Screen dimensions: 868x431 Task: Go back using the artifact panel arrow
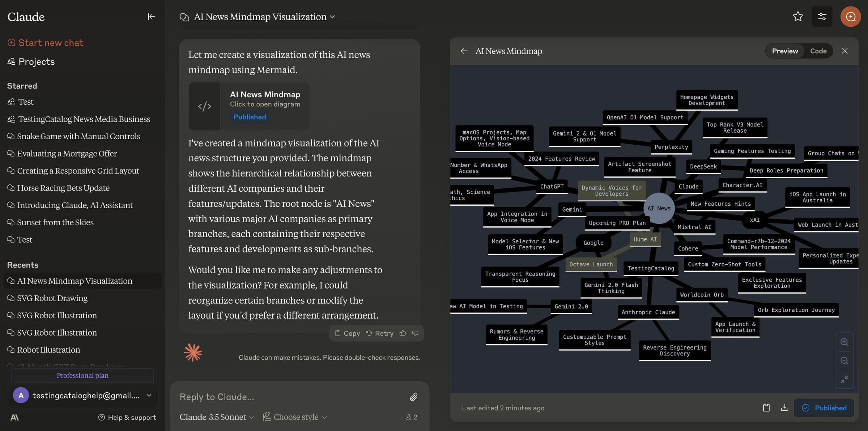[464, 51]
